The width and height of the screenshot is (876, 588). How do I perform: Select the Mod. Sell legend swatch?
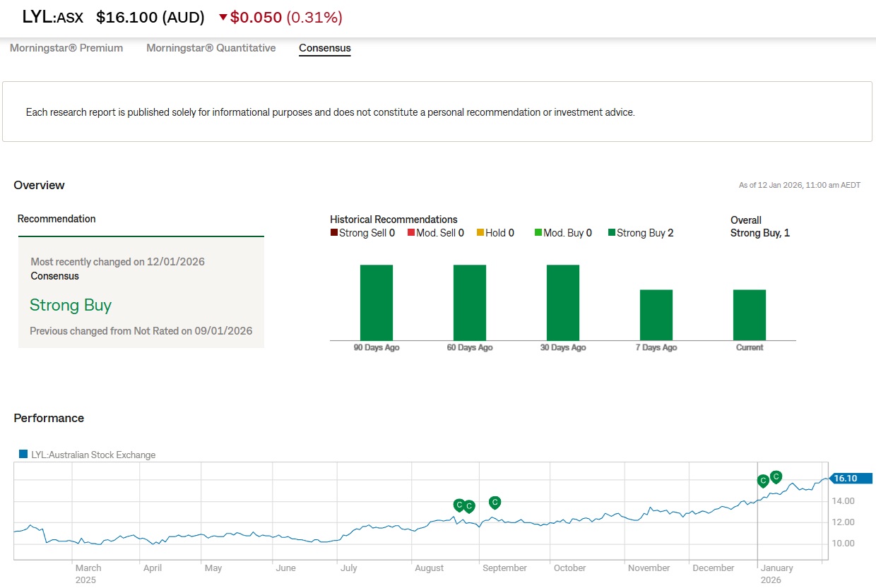[x=411, y=233]
